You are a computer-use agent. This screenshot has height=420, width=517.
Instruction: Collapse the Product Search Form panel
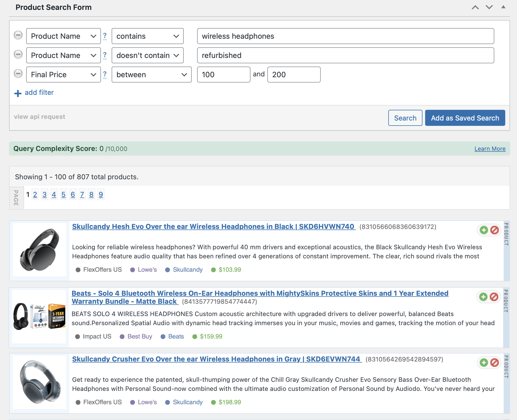503,7
